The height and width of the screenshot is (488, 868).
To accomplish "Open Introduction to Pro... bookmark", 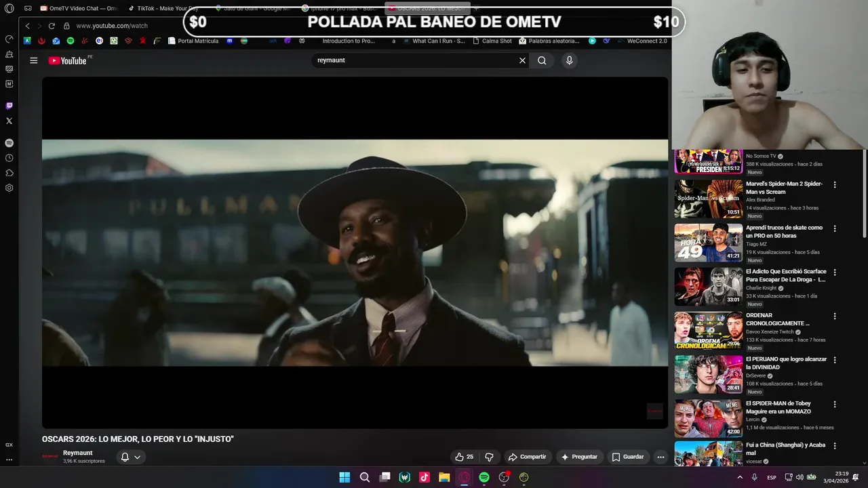I will pyautogui.click(x=348, y=41).
